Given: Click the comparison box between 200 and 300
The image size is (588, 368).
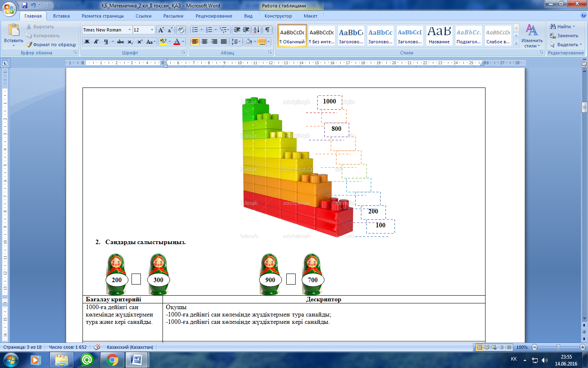Looking at the screenshot, I should pyautogui.click(x=136, y=279).
